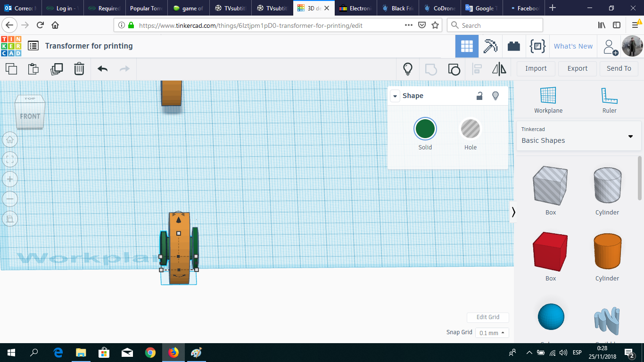Switch to Popular Torrents browser tab
Screen dimensions: 644x362
coord(146,8)
